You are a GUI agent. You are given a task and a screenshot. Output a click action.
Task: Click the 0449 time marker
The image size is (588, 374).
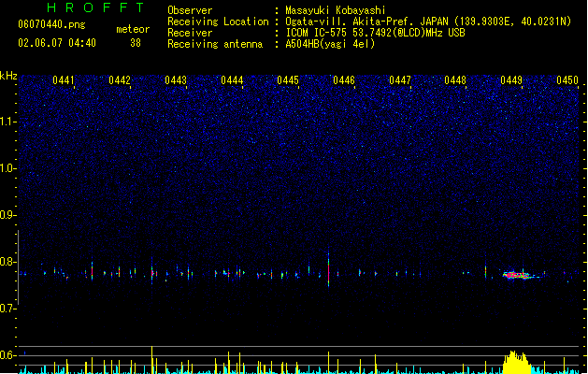click(511, 80)
